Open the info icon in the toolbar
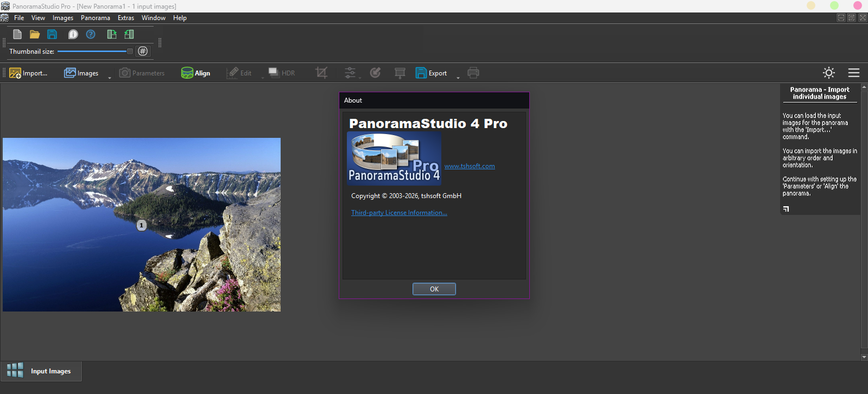Viewport: 868px width, 394px height. click(x=73, y=34)
